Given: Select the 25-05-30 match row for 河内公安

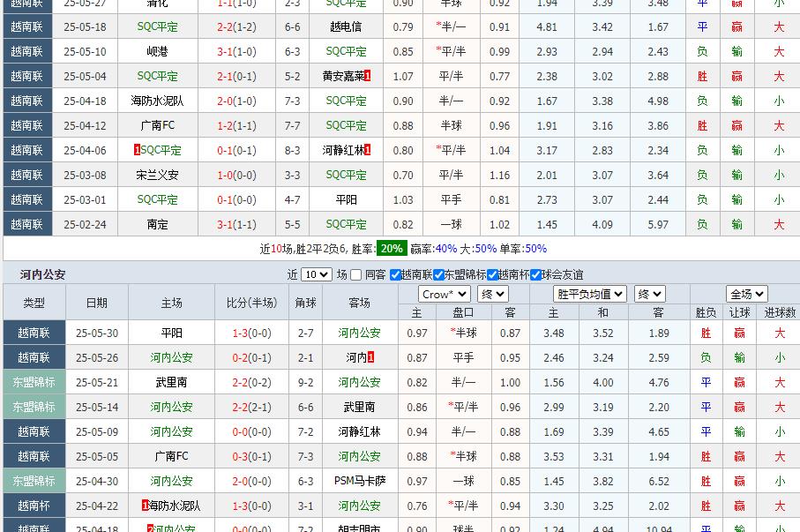Looking at the screenshot, I should click(98, 332).
